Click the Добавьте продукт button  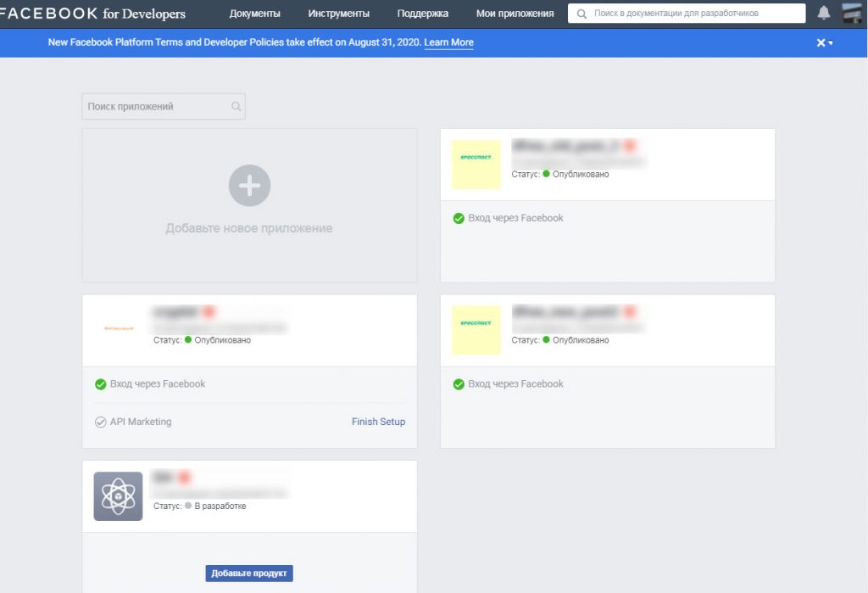(x=249, y=573)
